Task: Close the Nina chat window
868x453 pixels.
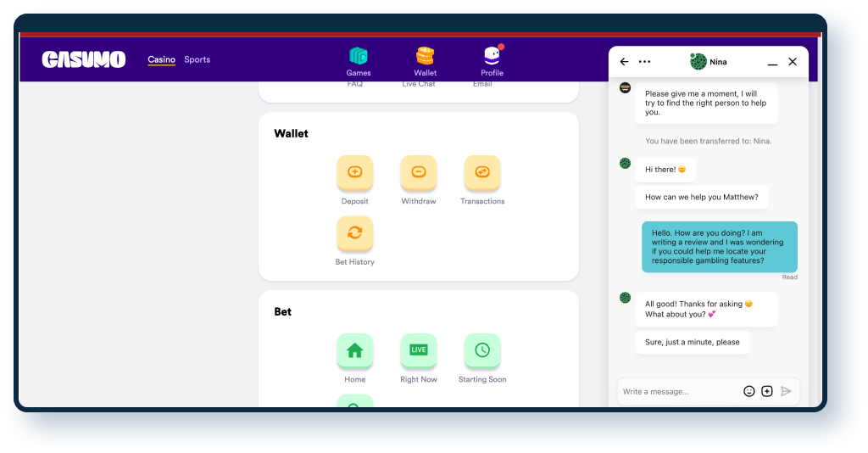Action: point(793,62)
